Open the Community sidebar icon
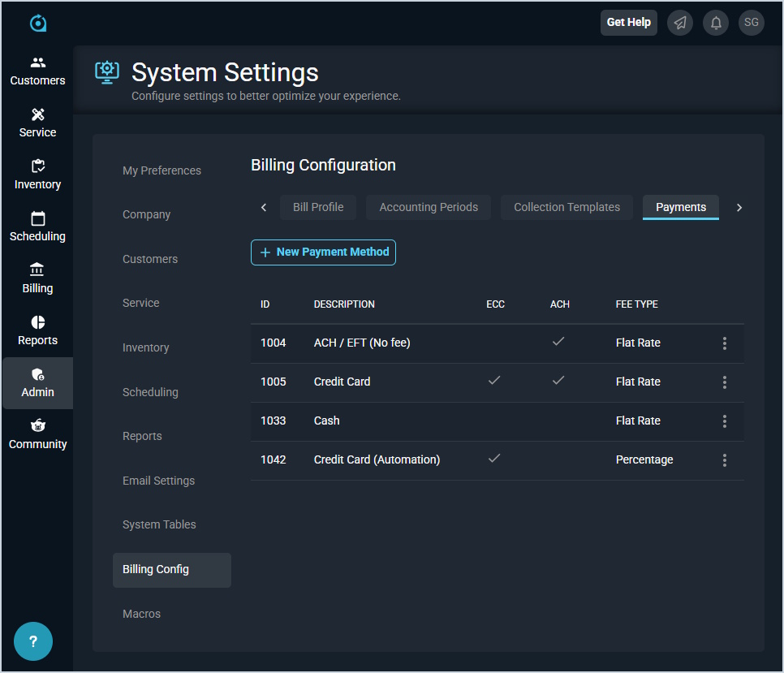Screen dimensions: 784x673 coord(37,426)
